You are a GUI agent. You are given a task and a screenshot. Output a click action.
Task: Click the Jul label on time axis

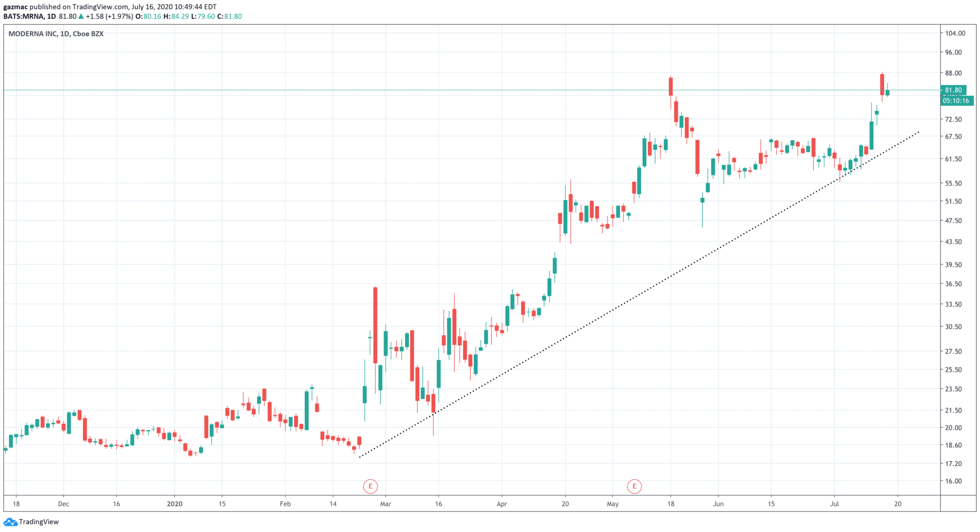coord(835,504)
